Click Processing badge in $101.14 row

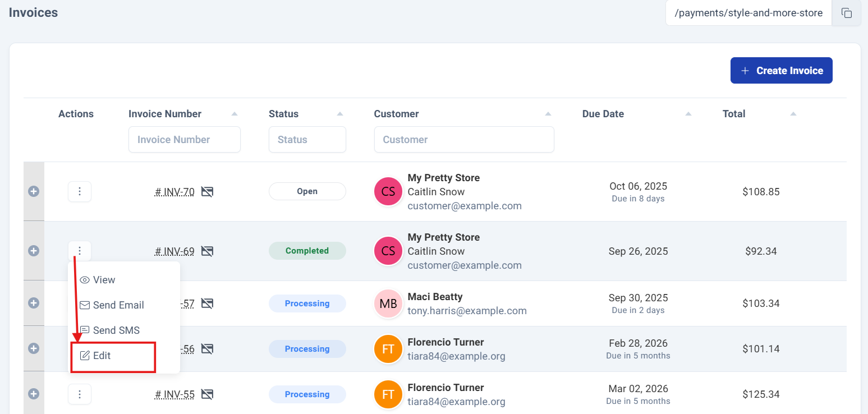307,349
